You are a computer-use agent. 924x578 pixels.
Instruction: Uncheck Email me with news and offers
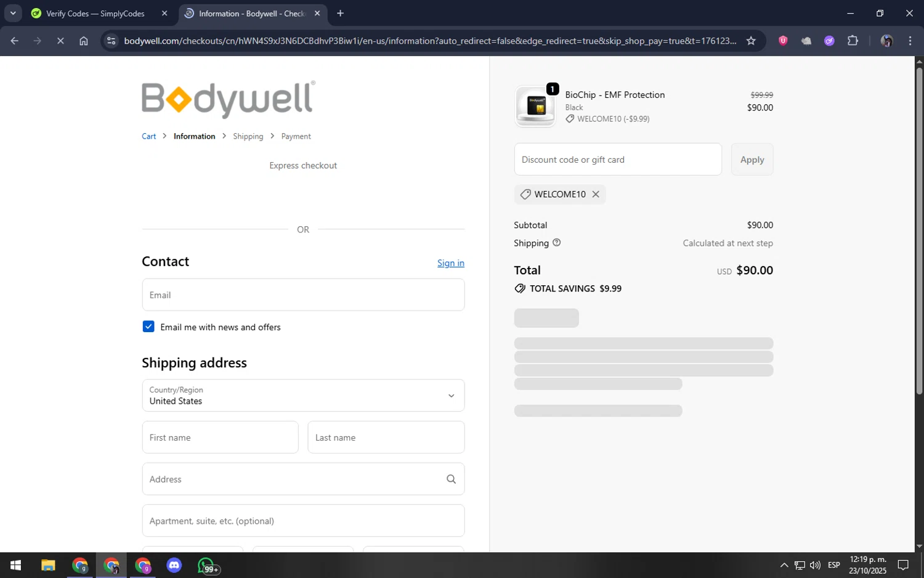coord(148,327)
